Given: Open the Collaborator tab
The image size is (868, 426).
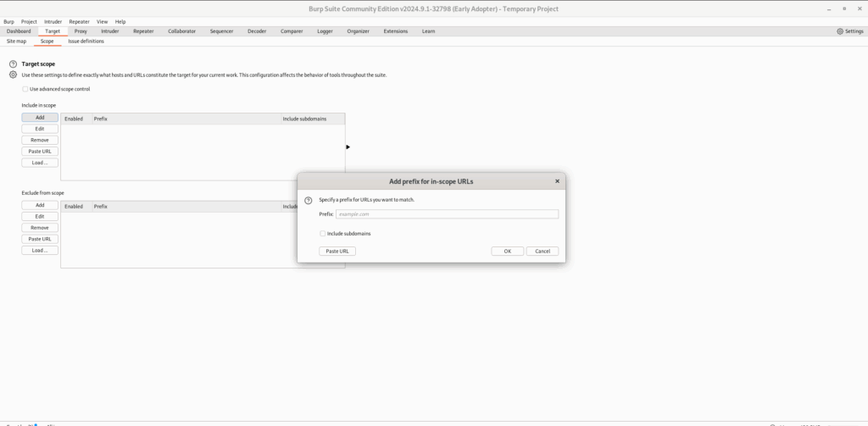Looking at the screenshot, I should (181, 31).
